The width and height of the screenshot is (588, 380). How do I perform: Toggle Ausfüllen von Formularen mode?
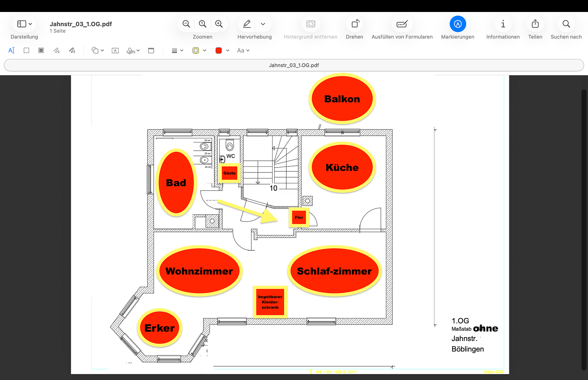402,24
